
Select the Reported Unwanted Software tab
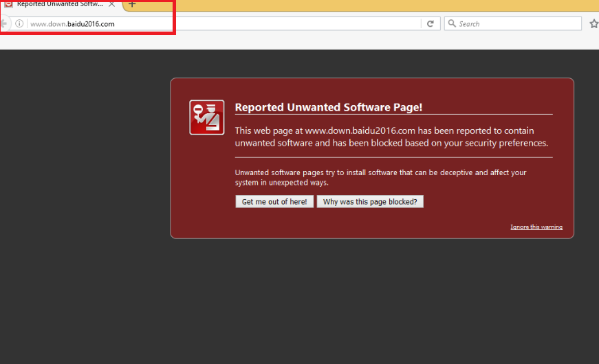[x=59, y=4]
